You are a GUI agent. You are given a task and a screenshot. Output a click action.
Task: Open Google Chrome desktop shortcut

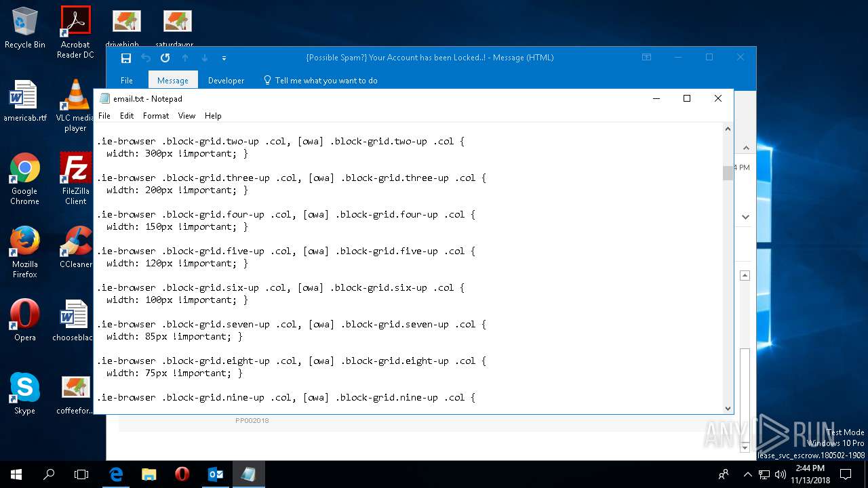(25, 179)
